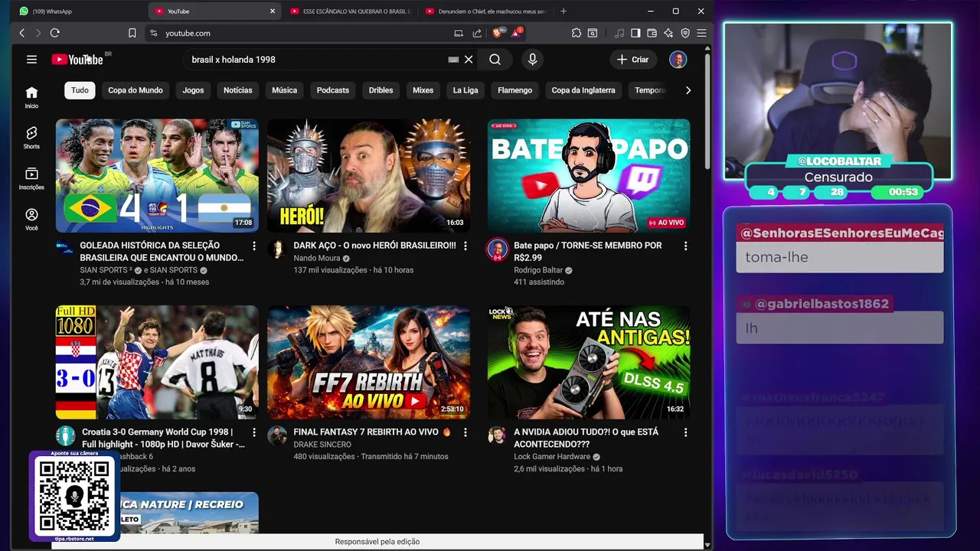Bookmark this page icon
Viewport: 980px width, 551px height.
coord(132,33)
